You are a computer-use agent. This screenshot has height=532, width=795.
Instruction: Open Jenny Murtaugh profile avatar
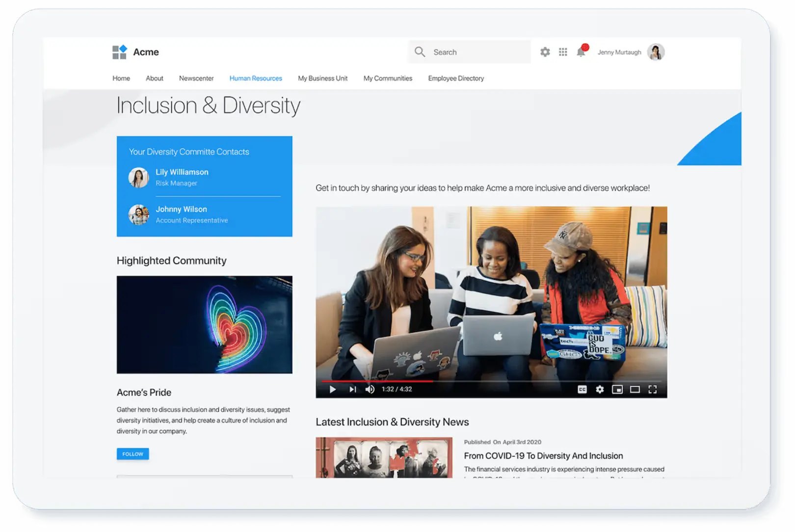(656, 52)
